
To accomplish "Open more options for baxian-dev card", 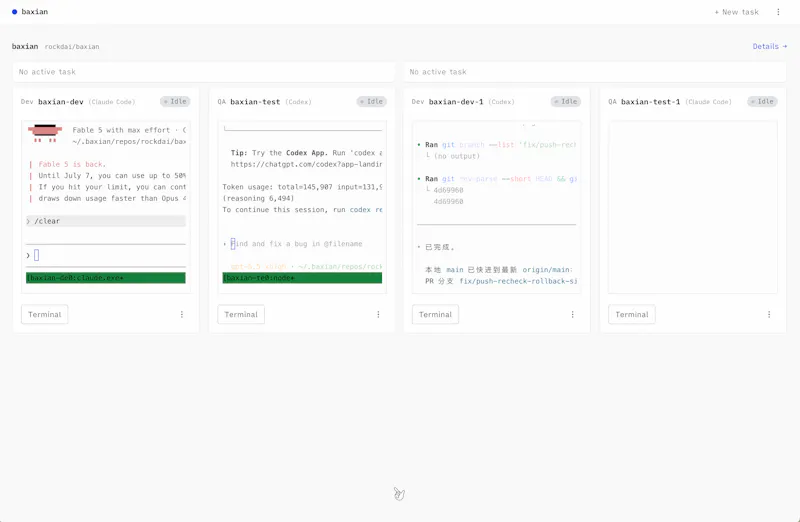I will point(182,314).
